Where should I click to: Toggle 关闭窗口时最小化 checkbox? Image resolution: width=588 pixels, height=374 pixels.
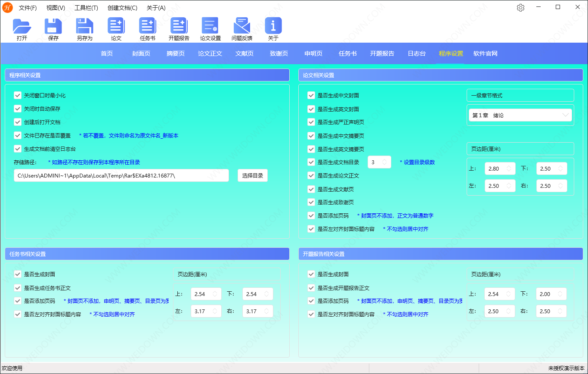point(18,95)
